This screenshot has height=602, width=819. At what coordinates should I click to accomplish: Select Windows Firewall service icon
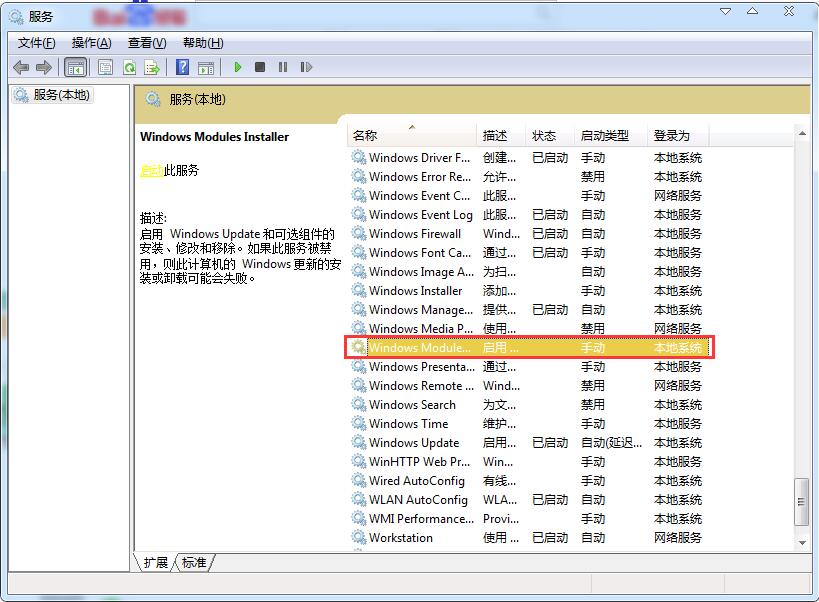(x=358, y=233)
